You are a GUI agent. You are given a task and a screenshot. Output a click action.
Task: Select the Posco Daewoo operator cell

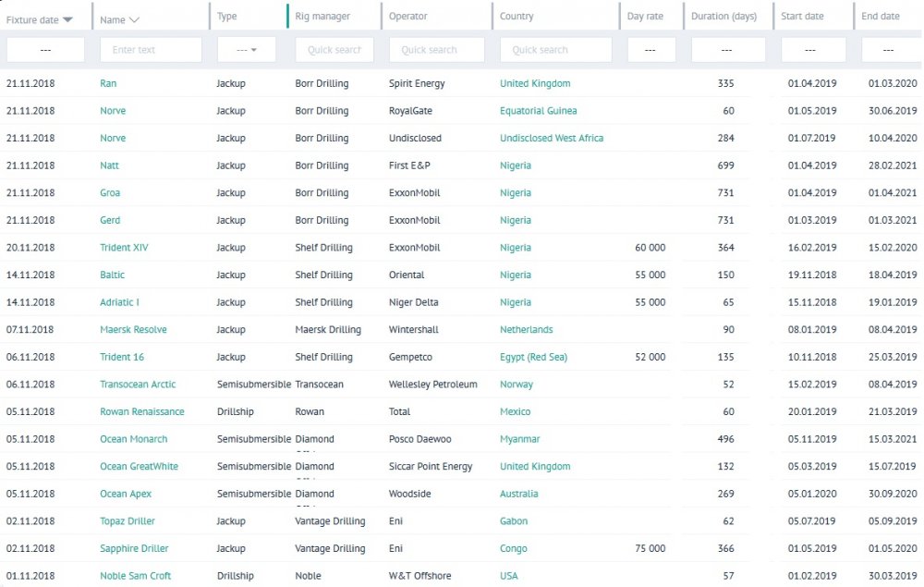420,439
